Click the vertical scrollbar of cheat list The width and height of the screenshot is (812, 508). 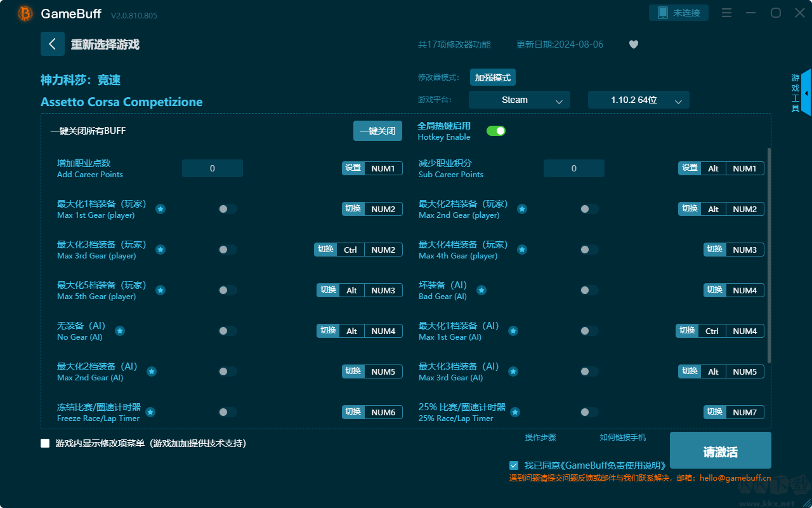[x=769, y=256]
